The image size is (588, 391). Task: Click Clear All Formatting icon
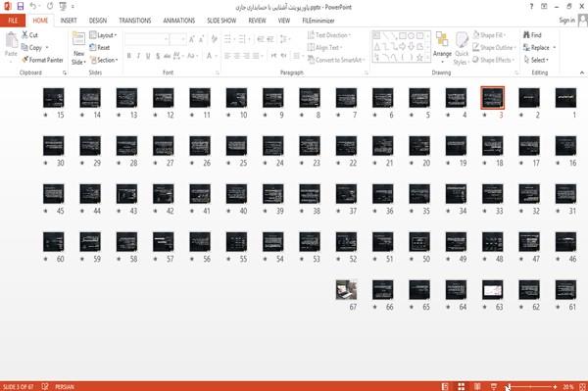tap(214, 39)
